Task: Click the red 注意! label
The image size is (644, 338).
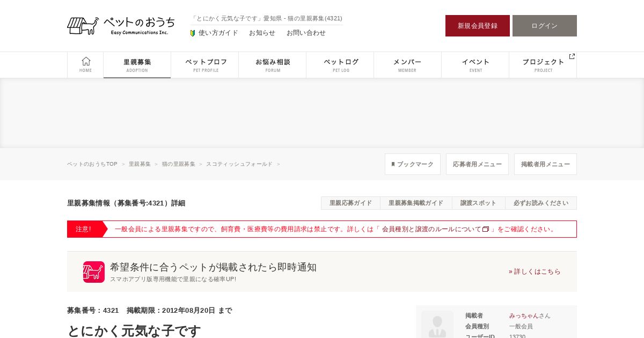Action: click(x=85, y=229)
